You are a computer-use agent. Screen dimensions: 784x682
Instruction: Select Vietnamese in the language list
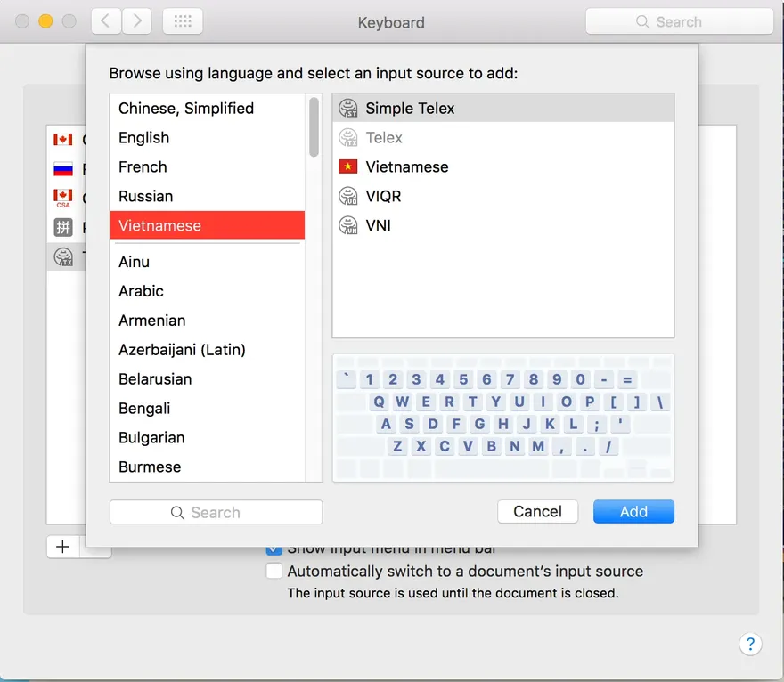[x=207, y=225]
